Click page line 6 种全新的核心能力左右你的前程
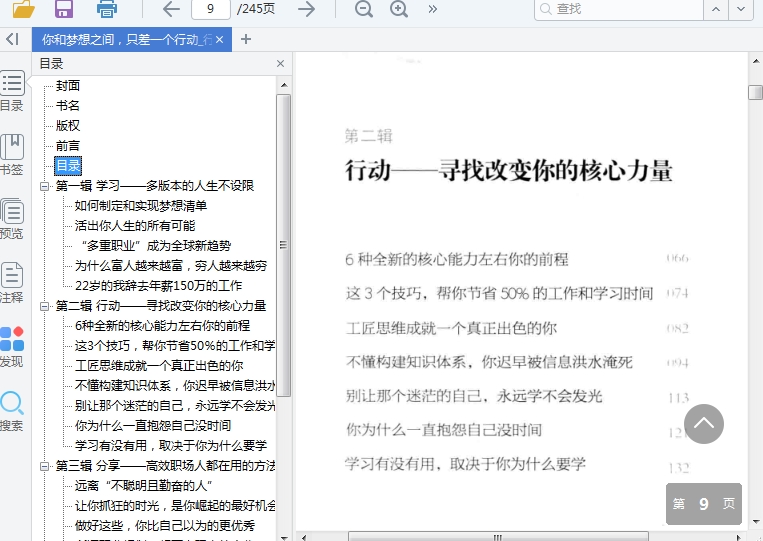This screenshot has width=763, height=541. click(x=456, y=259)
